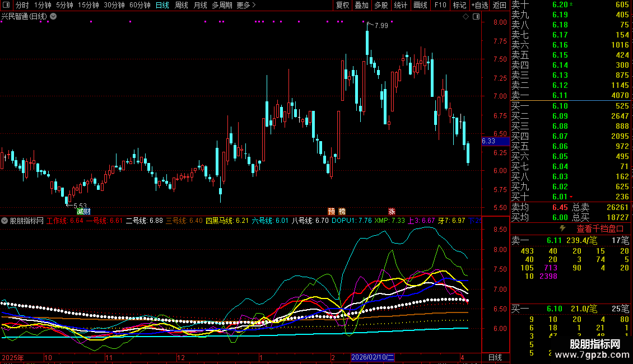Click the +自选 add to watchlist button
Viewport: 633px width, 364px height.
point(479,5)
